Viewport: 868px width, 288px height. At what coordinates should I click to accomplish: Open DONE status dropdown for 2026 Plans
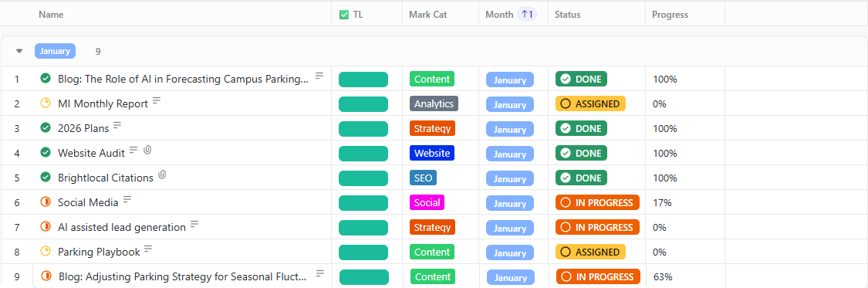[581, 128]
